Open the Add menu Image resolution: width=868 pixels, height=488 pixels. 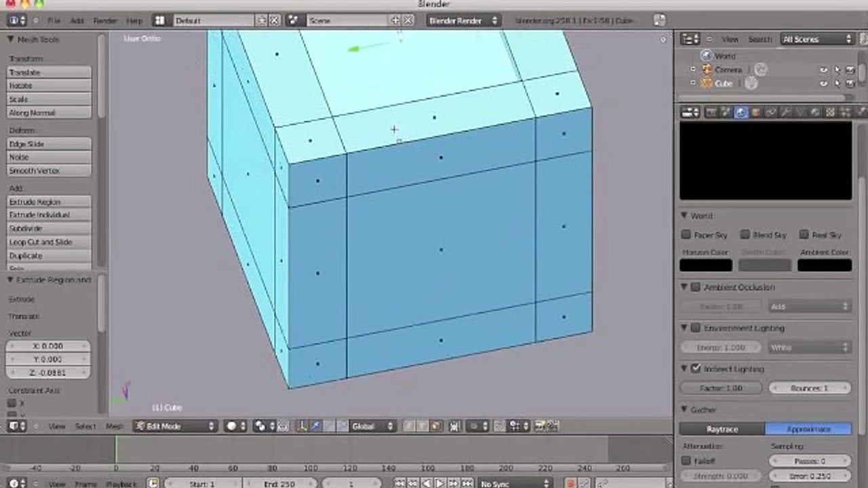(x=77, y=21)
